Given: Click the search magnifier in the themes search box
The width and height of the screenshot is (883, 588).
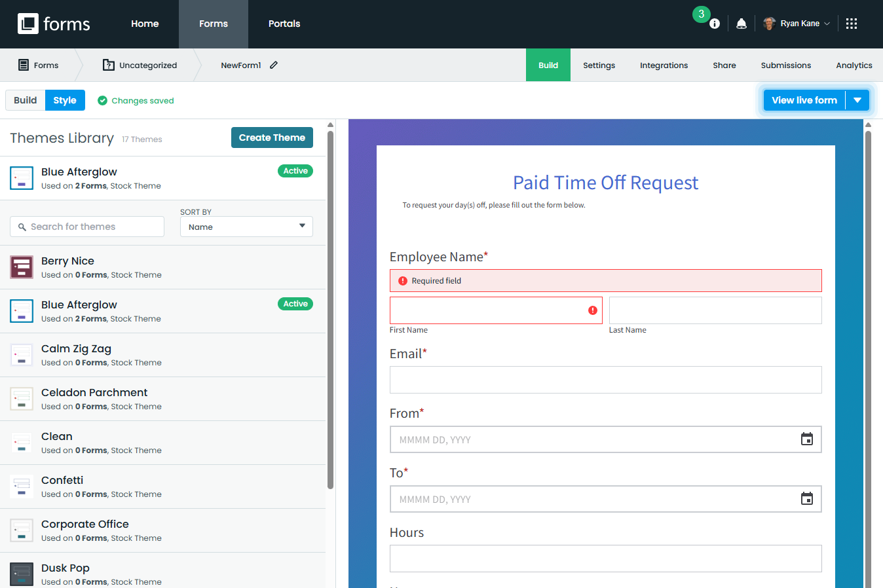Looking at the screenshot, I should click(23, 226).
